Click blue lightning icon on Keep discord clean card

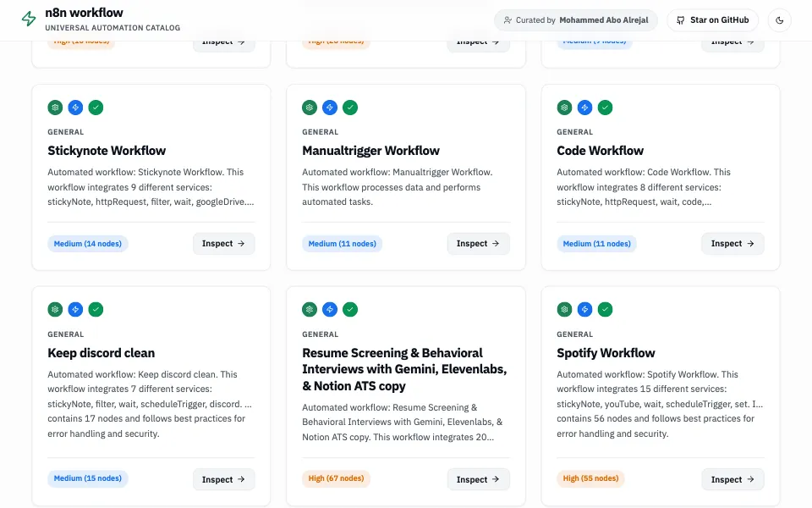click(x=75, y=310)
